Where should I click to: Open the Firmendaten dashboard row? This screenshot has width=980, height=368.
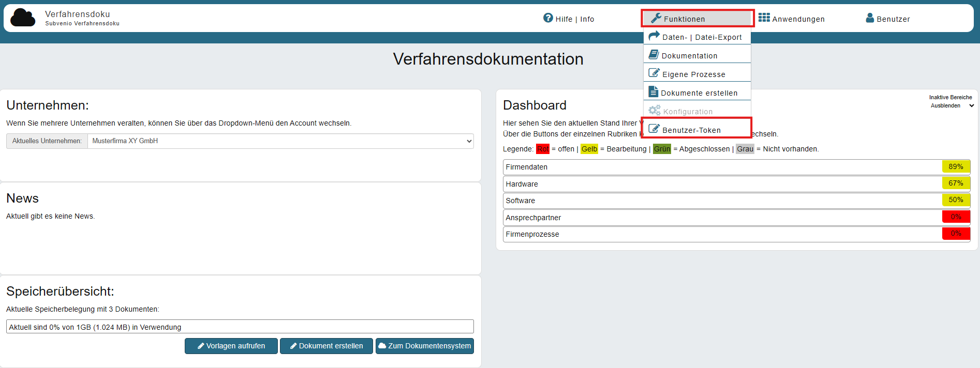coord(736,167)
